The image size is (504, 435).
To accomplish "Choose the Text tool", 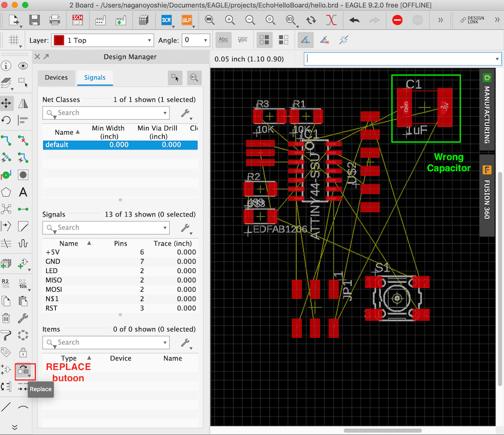I will tap(23, 192).
